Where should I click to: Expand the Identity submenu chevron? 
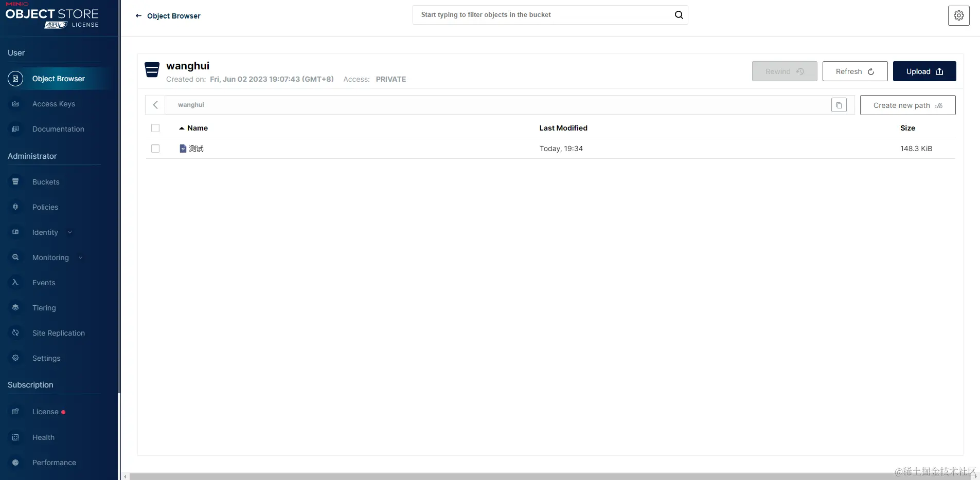click(x=70, y=232)
